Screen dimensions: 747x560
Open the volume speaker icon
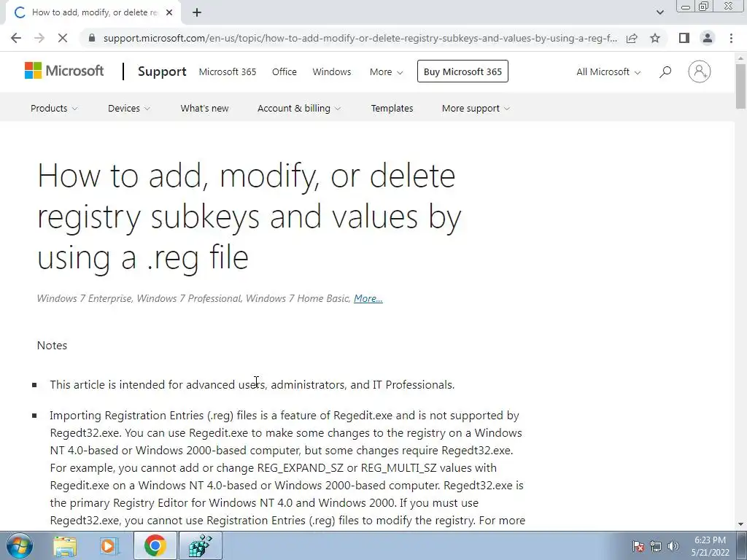[673, 546]
